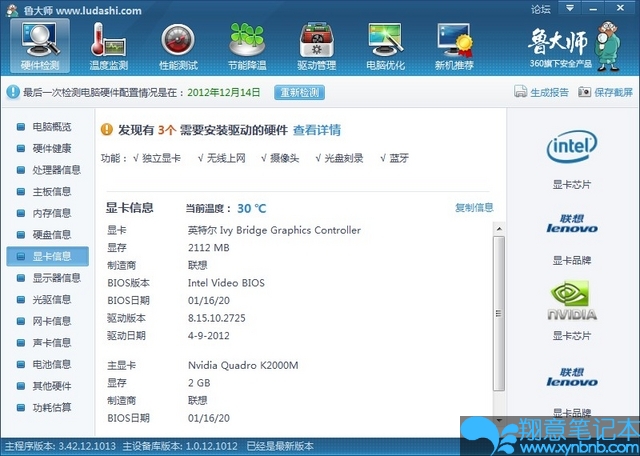Click the title bar app icon
The width and height of the screenshot is (640, 456).
tap(12, 11)
